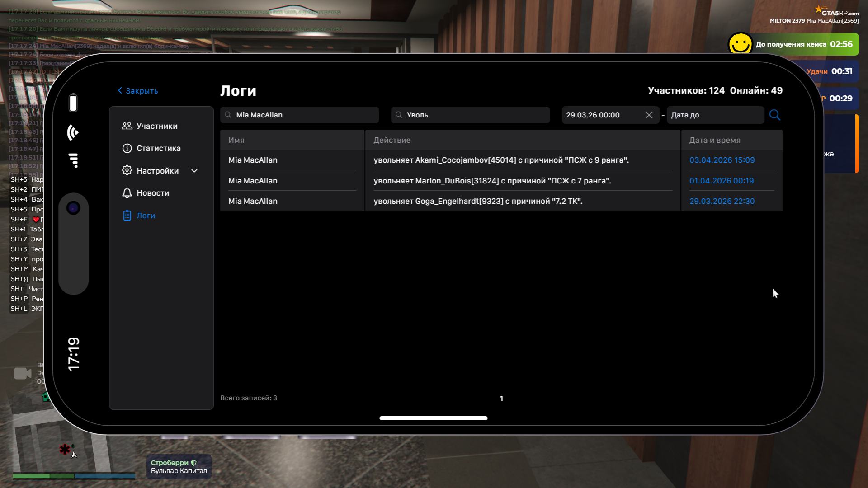The image size is (868, 488).
Task: Click the 03.04.2026 15:09 timestamp link
Action: point(722,160)
